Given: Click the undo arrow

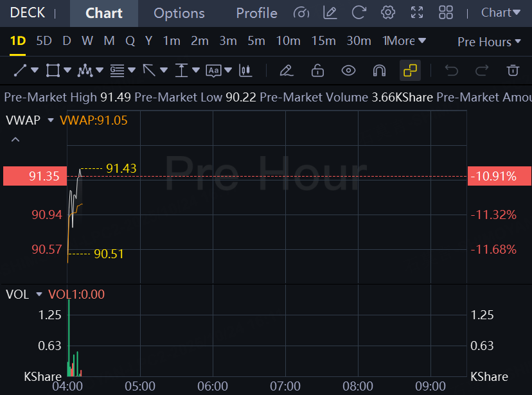Looking at the screenshot, I should coord(452,71).
